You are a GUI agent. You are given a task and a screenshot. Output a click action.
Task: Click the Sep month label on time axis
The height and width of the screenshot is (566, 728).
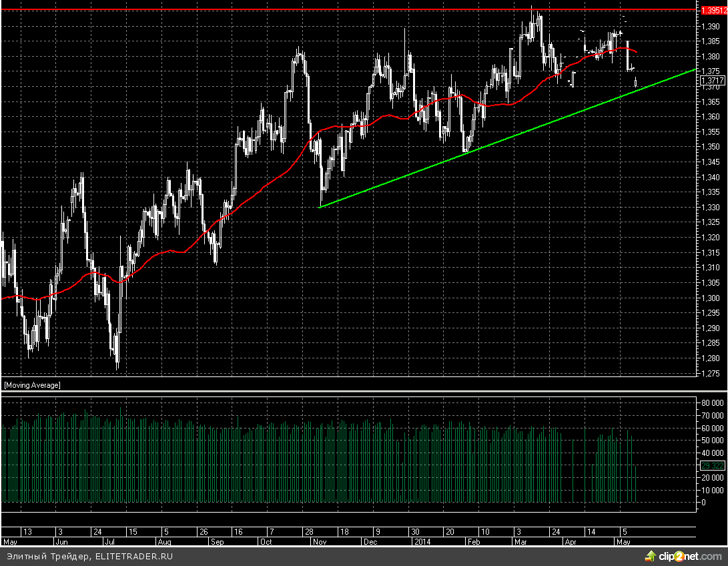(x=217, y=543)
